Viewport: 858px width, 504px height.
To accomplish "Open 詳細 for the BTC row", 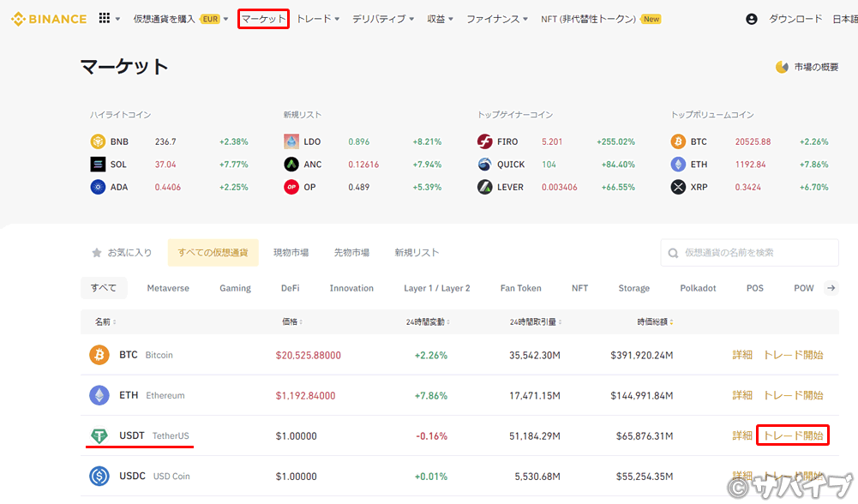I will pyautogui.click(x=742, y=355).
